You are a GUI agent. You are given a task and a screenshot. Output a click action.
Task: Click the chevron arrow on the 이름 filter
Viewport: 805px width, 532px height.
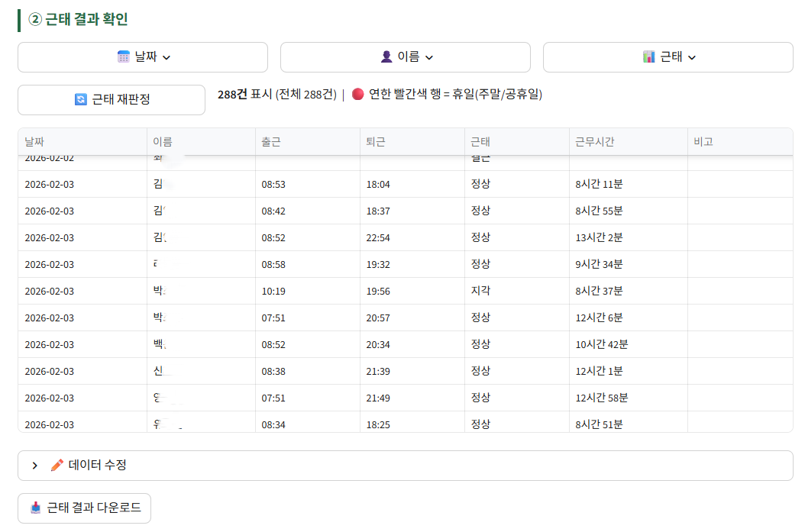click(x=428, y=57)
